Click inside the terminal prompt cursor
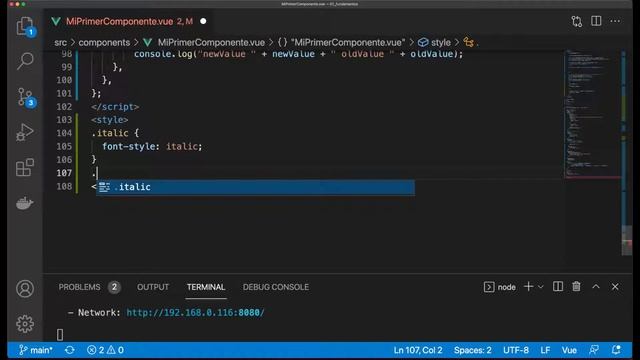 click(60, 335)
